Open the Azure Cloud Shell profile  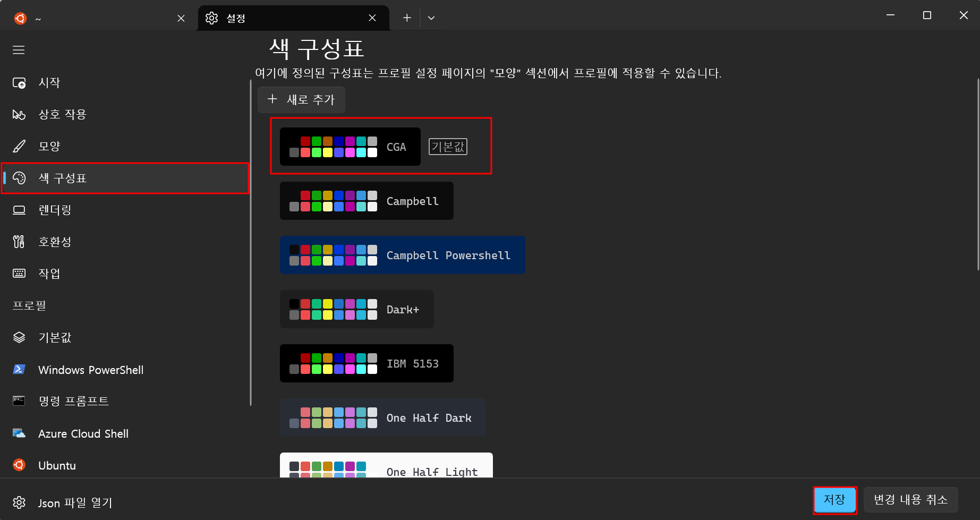[125, 433]
